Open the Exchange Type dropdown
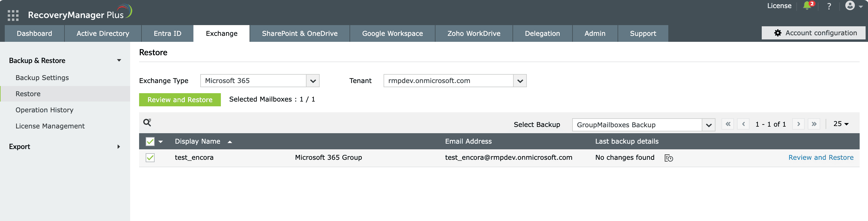The image size is (868, 221). (x=312, y=81)
